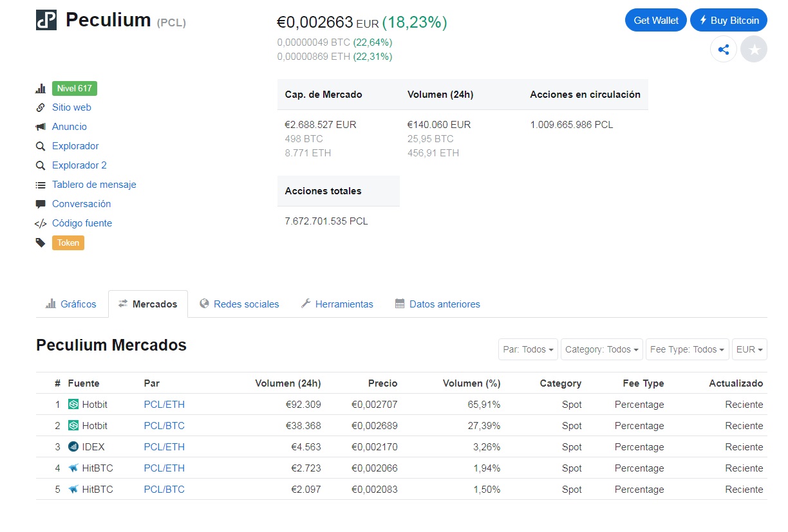Open the Redes sociales tab
The width and height of the screenshot is (788, 532).
[x=239, y=304]
